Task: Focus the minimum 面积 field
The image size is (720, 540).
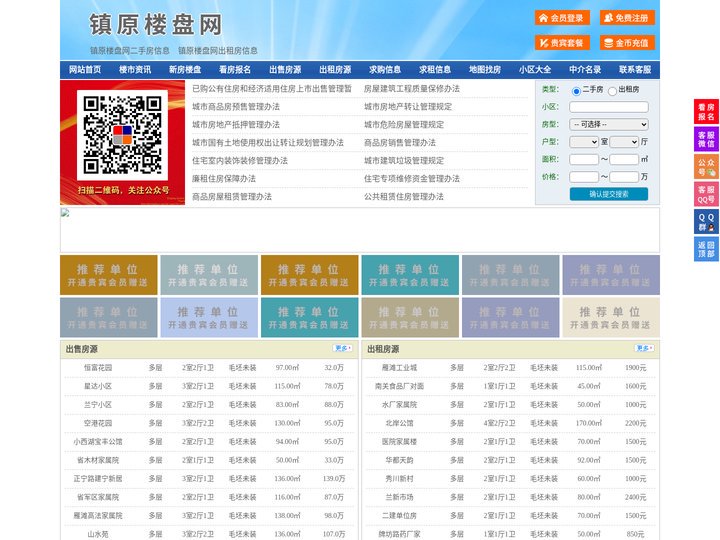Action: 584,159
